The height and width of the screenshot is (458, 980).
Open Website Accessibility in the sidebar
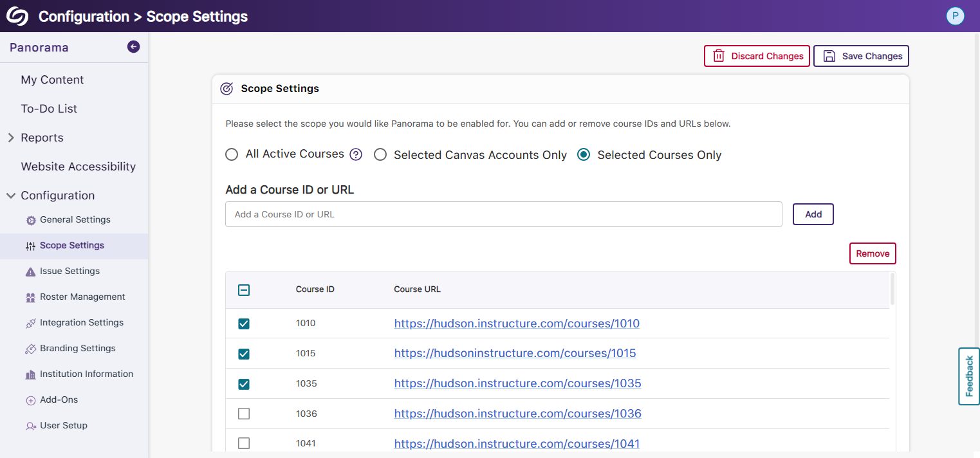click(78, 167)
